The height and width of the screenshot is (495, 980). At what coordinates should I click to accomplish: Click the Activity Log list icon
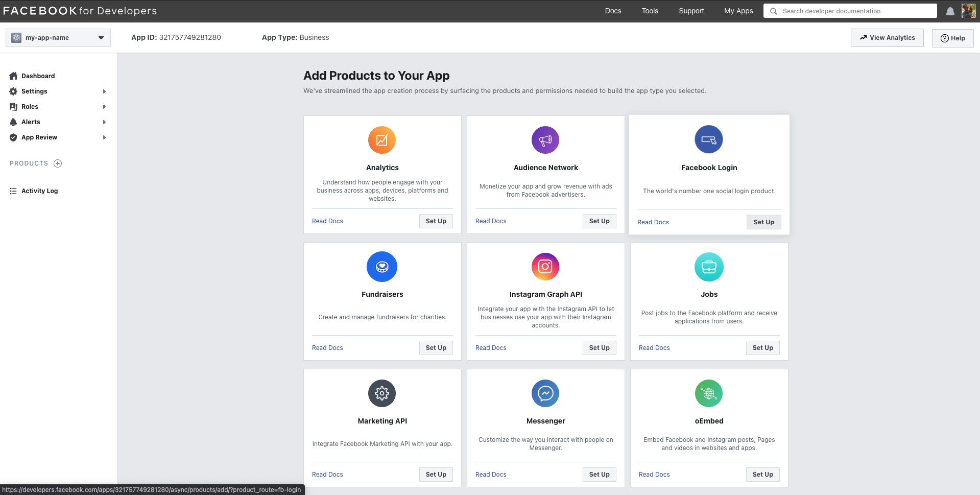13,191
